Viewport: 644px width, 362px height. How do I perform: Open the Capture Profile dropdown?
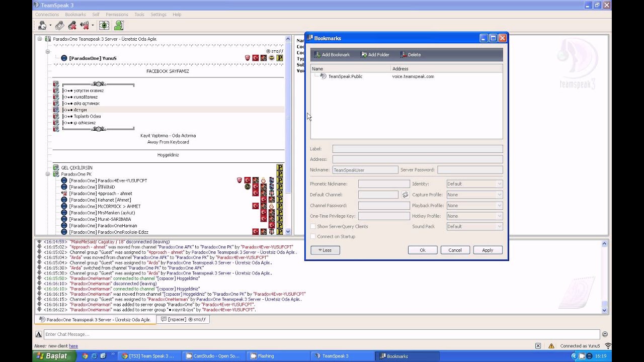point(474,195)
